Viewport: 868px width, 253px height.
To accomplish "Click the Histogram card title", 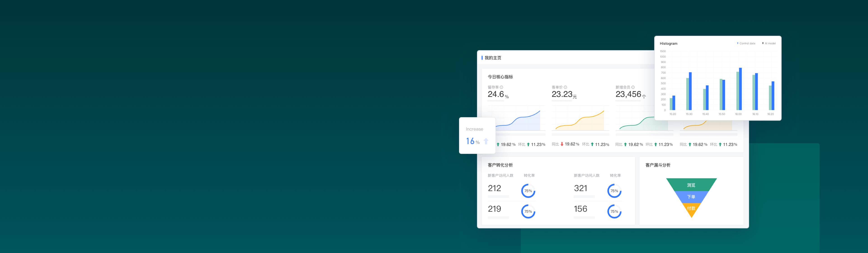I will [668, 43].
